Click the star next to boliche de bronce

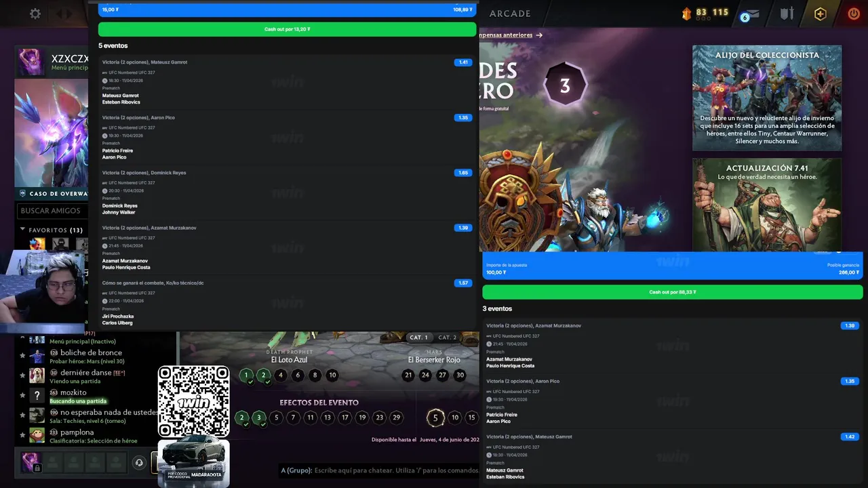point(22,356)
